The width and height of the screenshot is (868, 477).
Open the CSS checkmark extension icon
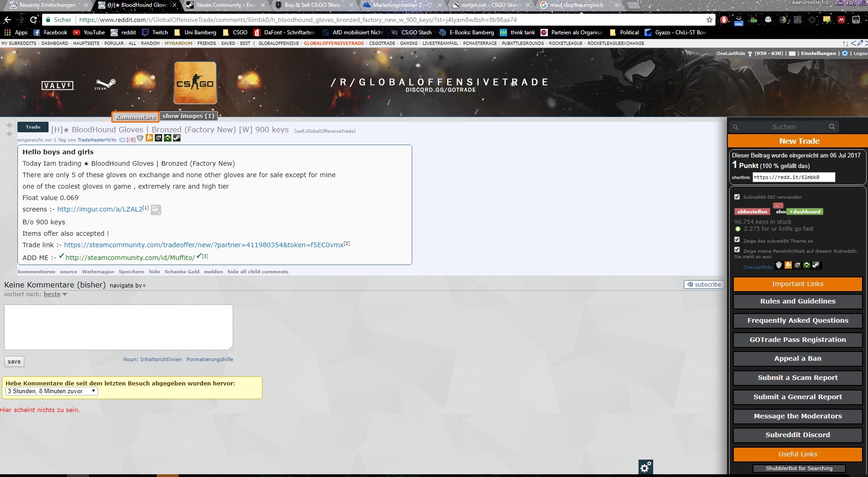pyautogui.click(x=827, y=20)
